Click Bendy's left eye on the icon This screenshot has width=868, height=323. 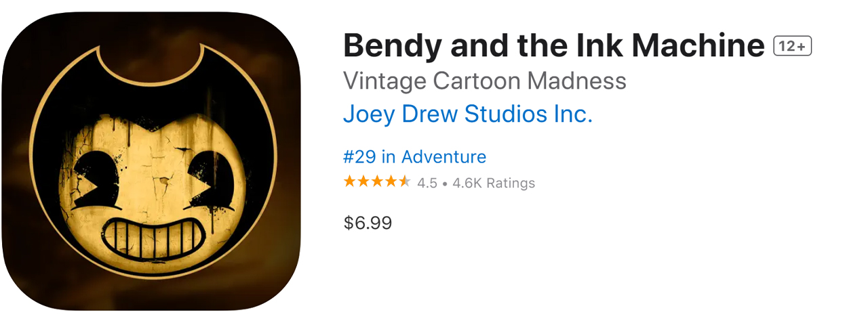coord(96,181)
